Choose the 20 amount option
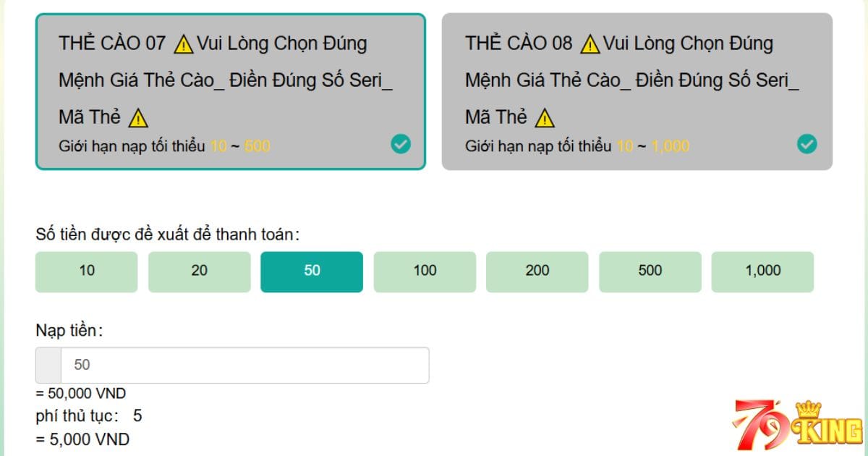Viewport: 868px width, 456px height. tap(199, 271)
